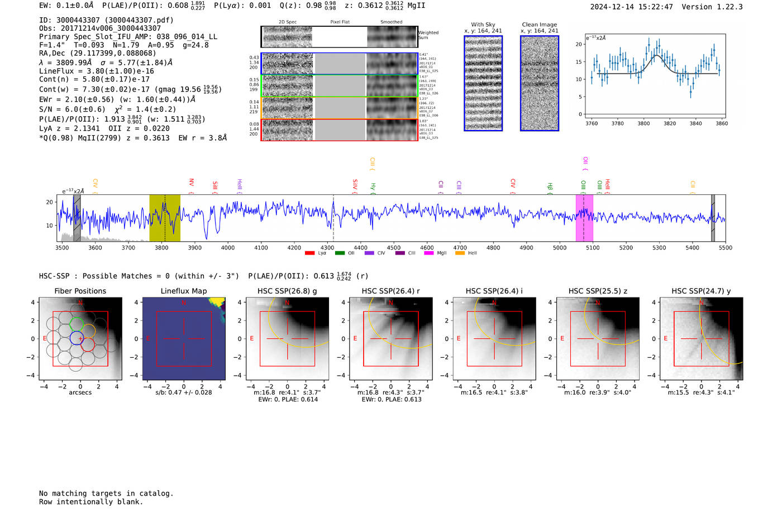Open the Clean Image cutout
The height and width of the screenshot is (532, 782).
point(540,83)
